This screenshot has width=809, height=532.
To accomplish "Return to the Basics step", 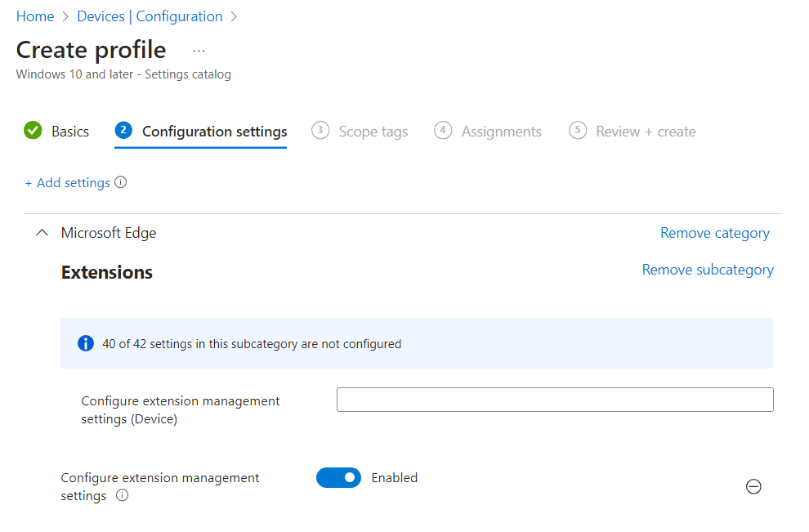I will pyautogui.click(x=69, y=131).
